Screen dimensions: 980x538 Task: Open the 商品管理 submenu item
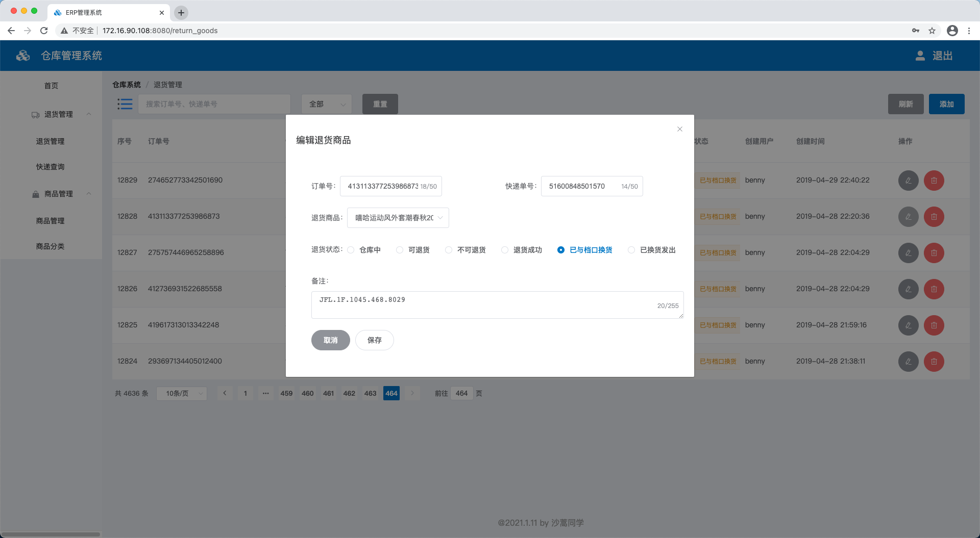50,221
